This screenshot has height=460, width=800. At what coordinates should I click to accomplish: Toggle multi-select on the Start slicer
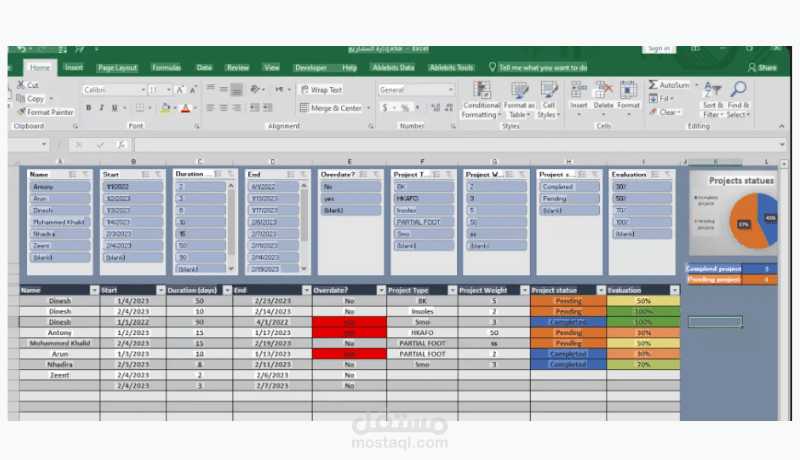[145, 174]
